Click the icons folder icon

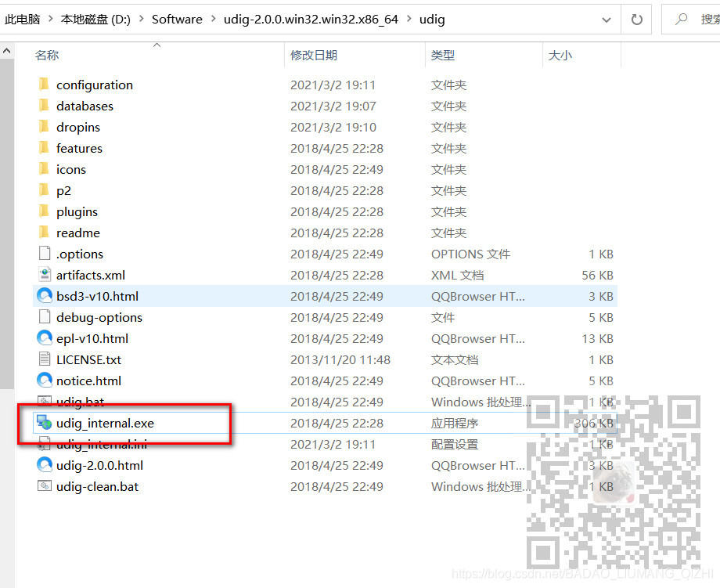pos(44,169)
